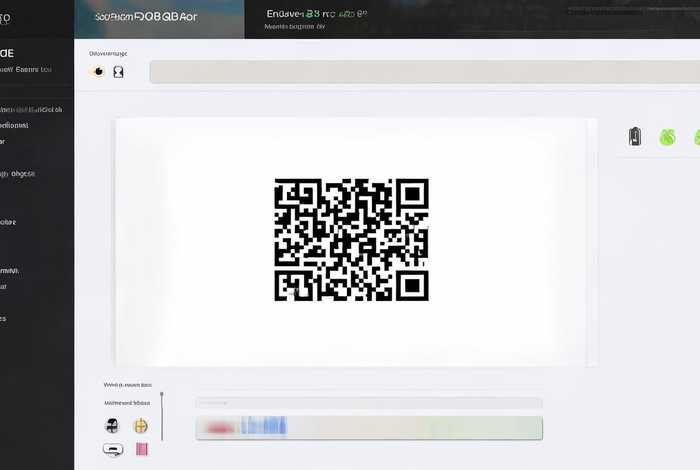Click the logo at sidebar top-left corner

pos(6,17)
